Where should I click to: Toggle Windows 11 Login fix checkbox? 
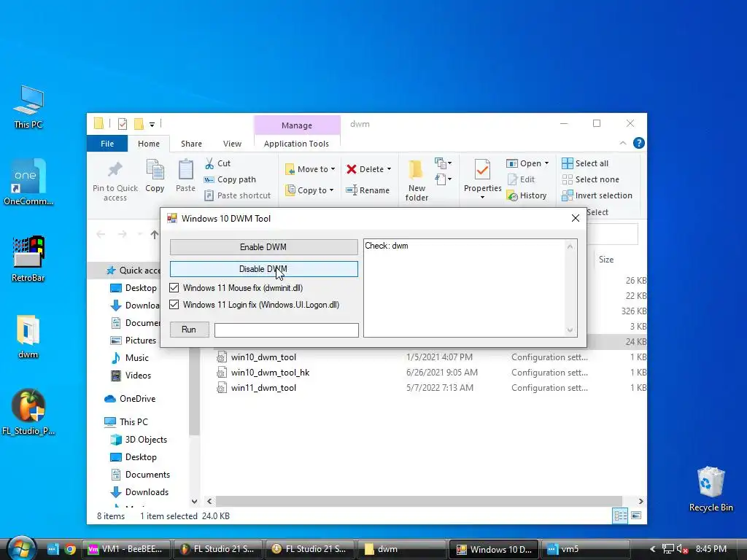click(x=174, y=305)
